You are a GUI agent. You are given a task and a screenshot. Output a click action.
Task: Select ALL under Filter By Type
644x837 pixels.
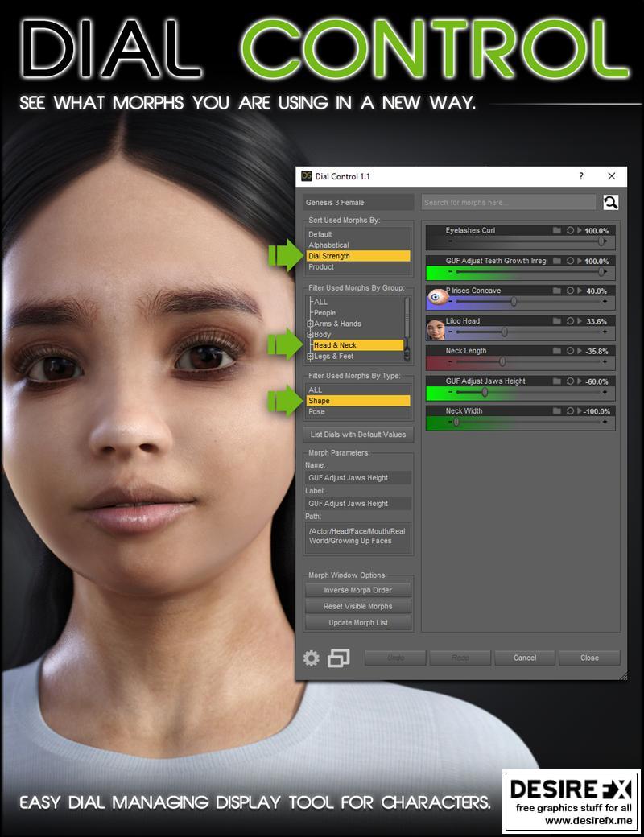coord(315,390)
